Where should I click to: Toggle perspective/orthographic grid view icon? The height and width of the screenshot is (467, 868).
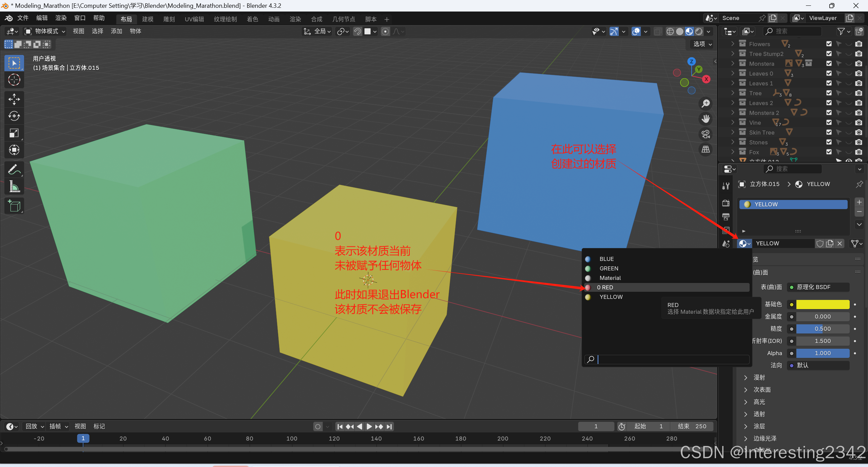pos(706,149)
